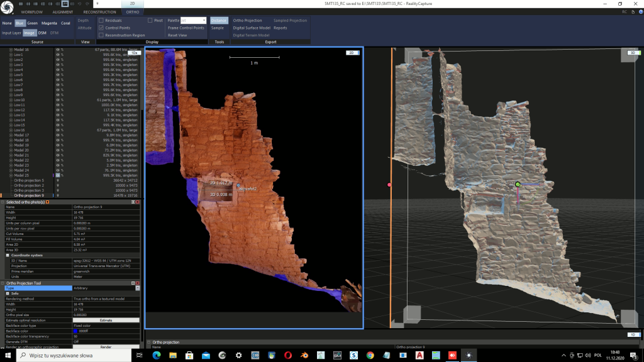
Task: Click bulb icon for Ortho projection 2
Action: tap(57, 185)
